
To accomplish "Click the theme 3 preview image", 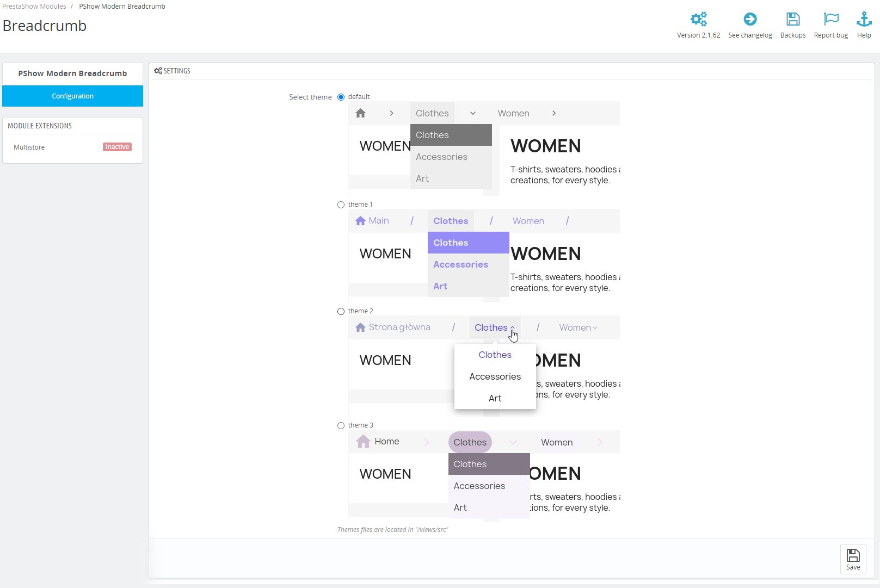I will tap(484, 476).
